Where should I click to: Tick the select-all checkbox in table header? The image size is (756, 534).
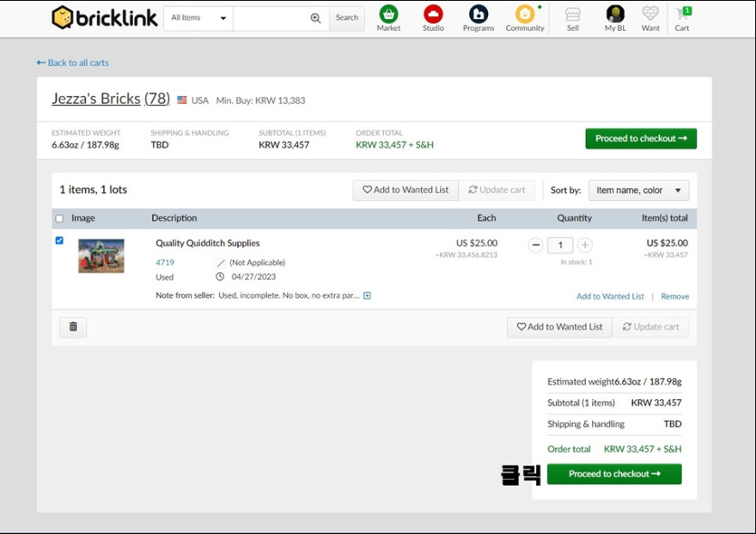[59, 218]
